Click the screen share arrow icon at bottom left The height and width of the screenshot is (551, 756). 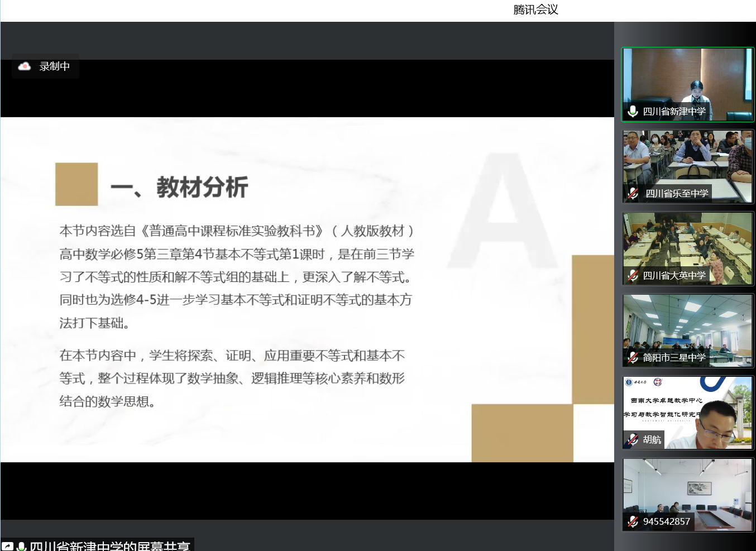tap(8, 547)
